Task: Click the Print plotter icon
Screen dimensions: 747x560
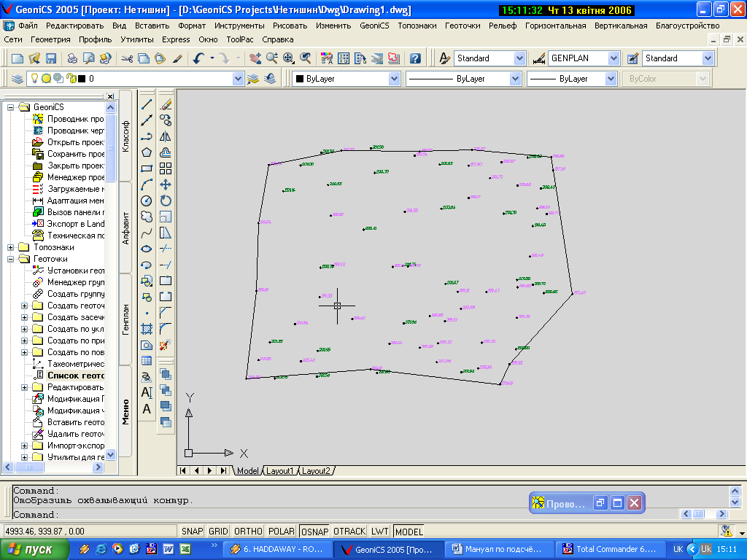Action: tap(72, 58)
